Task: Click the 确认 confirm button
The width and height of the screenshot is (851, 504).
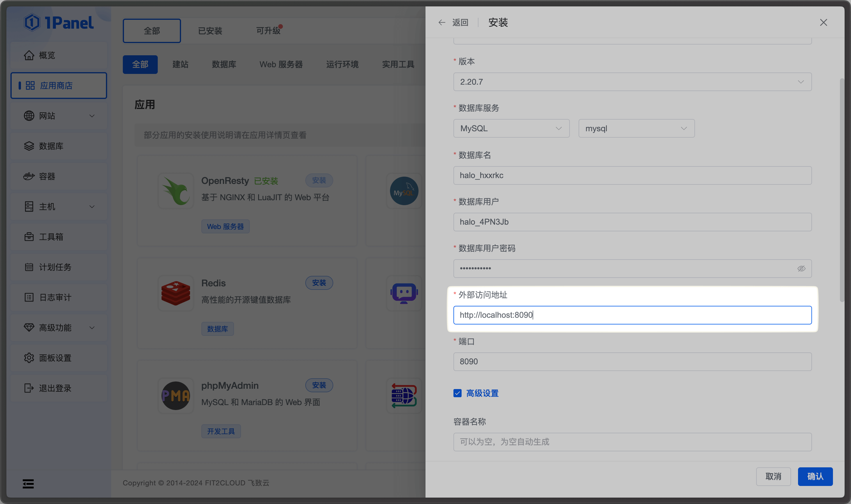Action: click(815, 476)
